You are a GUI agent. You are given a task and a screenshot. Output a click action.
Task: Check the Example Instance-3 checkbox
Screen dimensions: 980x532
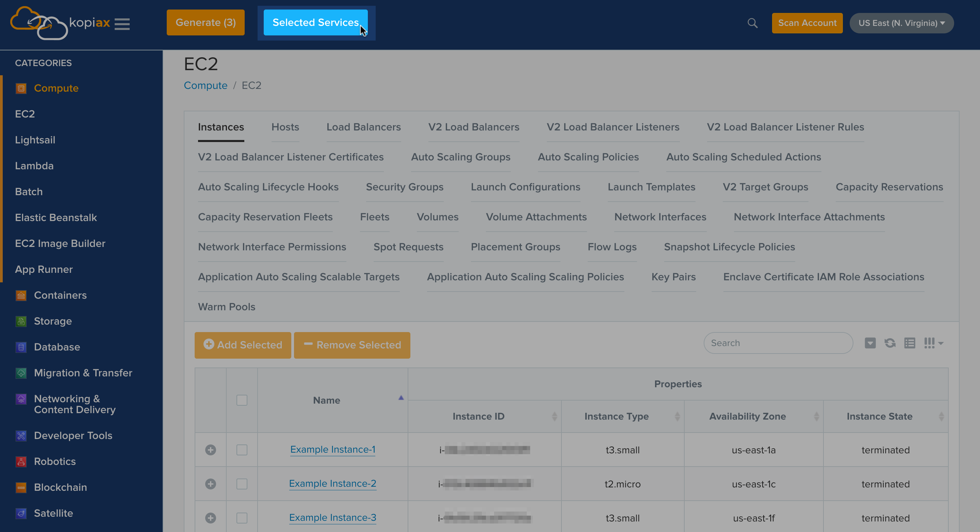coord(242,518)
